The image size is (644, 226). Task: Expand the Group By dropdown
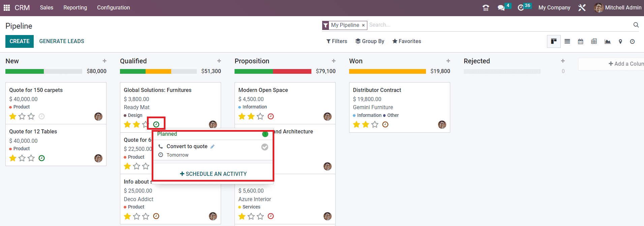[370, 41]
